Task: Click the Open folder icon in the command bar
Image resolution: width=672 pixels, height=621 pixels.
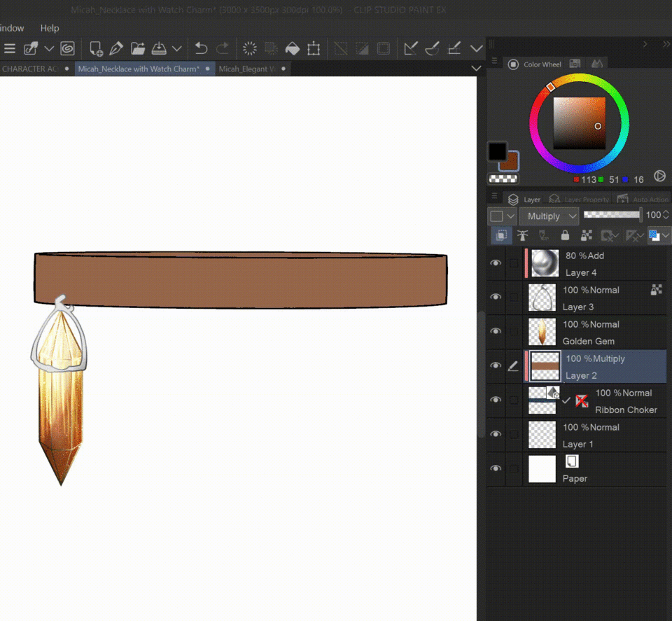Action: point(138,48)
